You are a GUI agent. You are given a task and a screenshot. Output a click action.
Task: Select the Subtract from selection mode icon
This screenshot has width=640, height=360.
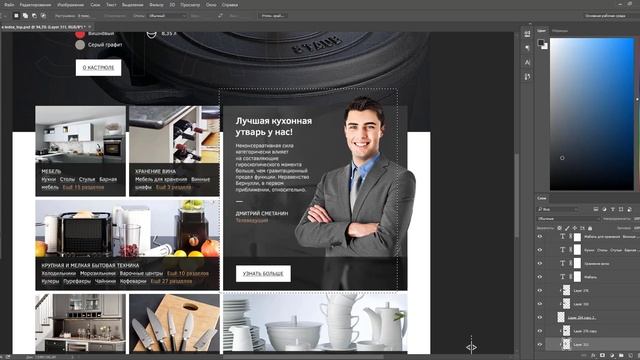(x=34, y=16)
